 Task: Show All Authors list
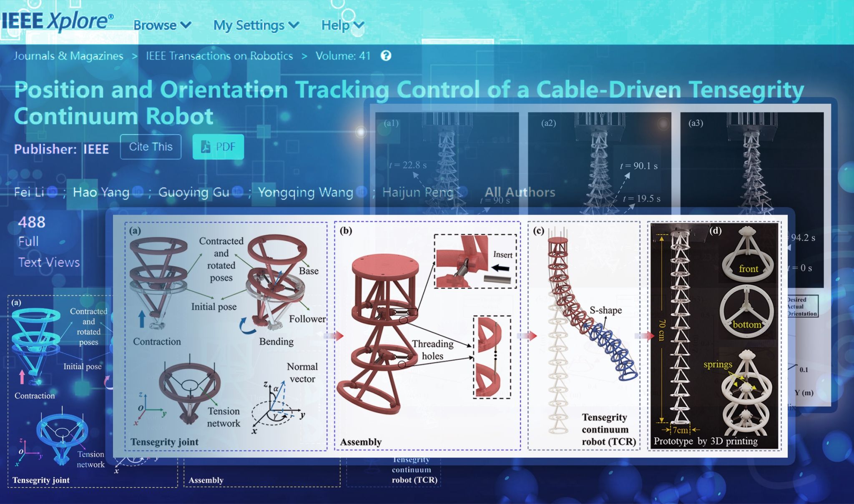pos(520,192)
